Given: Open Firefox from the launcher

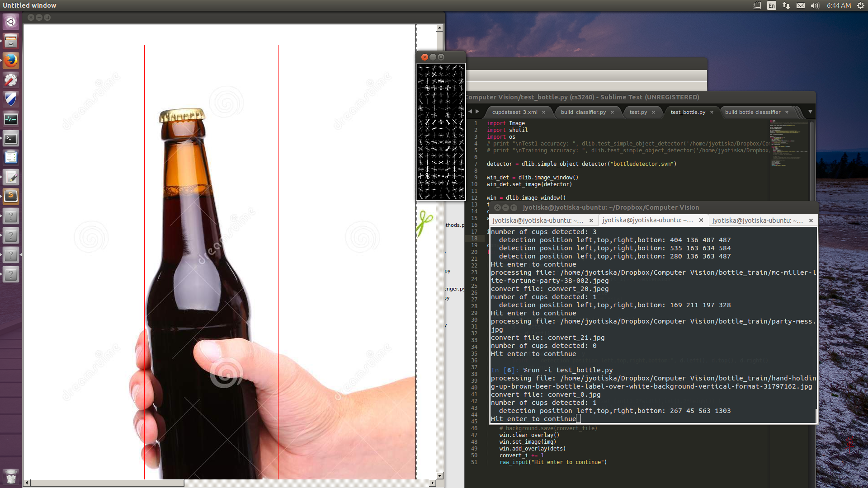Looking at the screenshot, I should (x=11, y=60).
